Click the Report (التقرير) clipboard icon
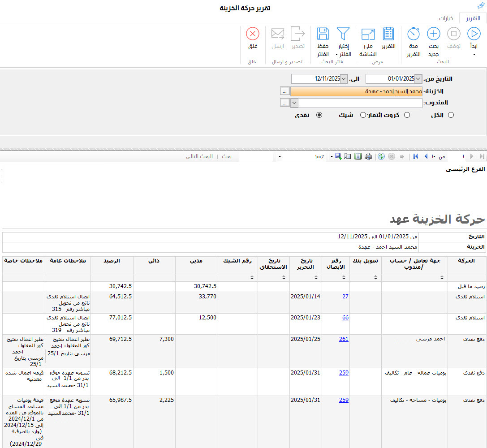Viewport: 487px width, 448px height. point(388,34)
